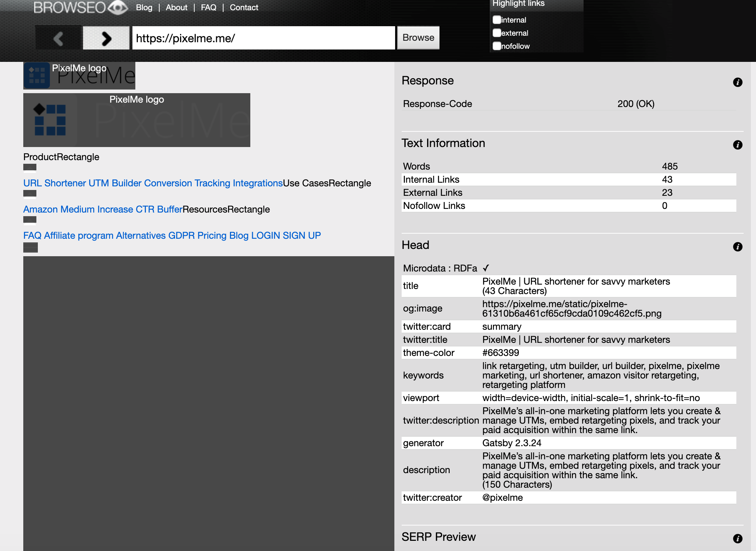756x551 pixels.
Task: Follow the Medium link
Action: pos(77,209)
